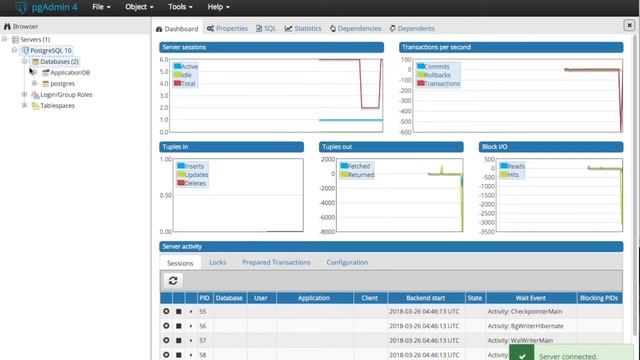Click the Browser binoculars icon
Image resolution: width=640 pixels, height=360 pixels.
7,26
